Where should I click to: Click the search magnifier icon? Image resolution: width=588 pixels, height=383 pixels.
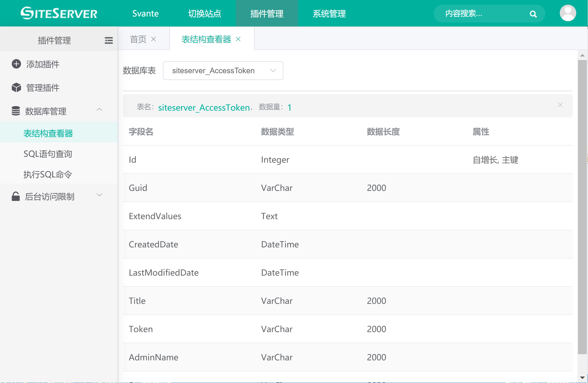pos(533,14)
